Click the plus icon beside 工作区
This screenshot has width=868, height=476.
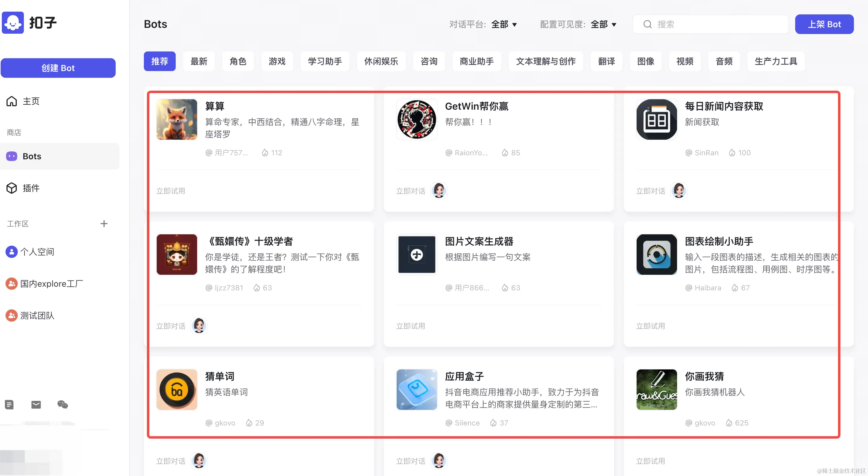pyautogui.click(x=104, y=224)
